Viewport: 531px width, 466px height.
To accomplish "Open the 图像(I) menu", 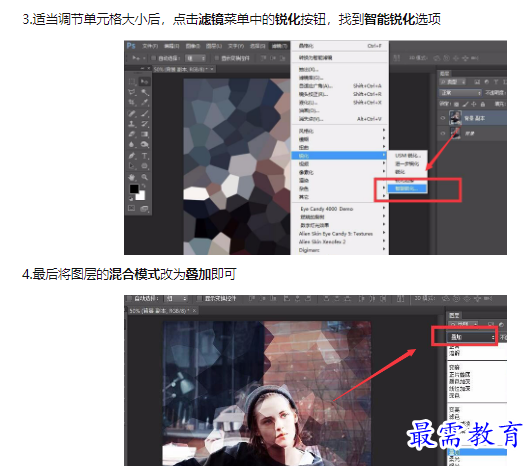I will click(x=193, y=46).
